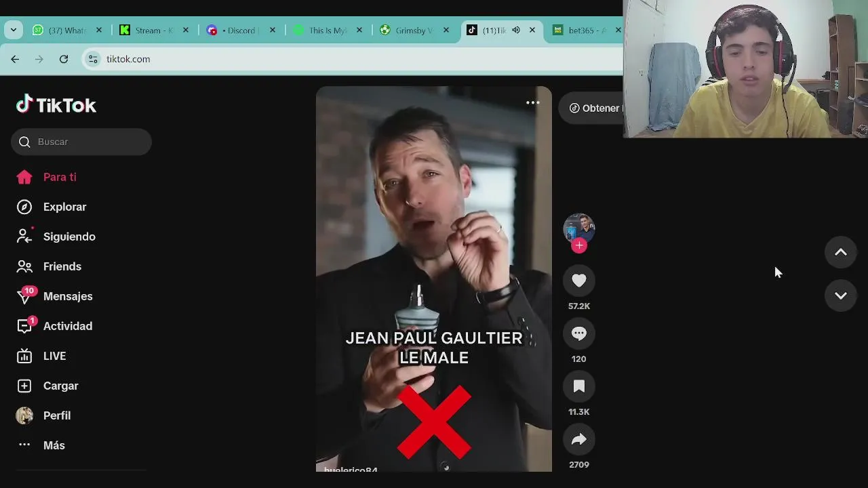868x488 pixels.
Task: Go to previous video with up arrow
Action: [x=841, y=252]
